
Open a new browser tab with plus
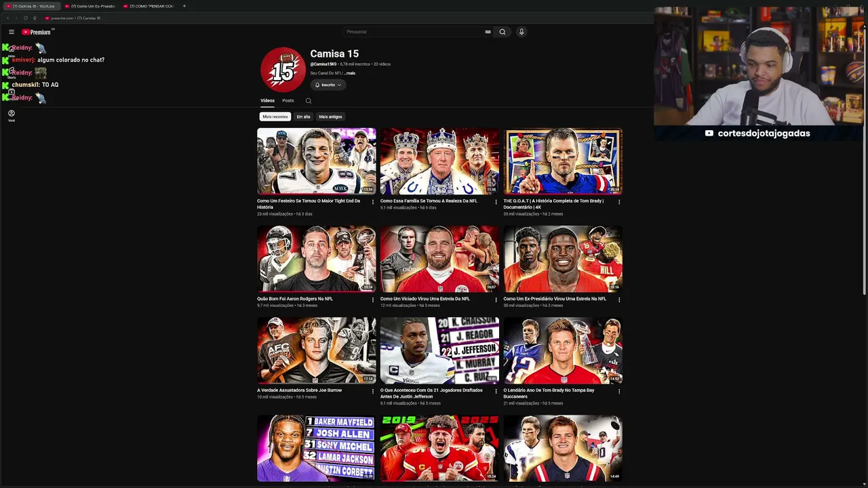click(x=184, y=6)
